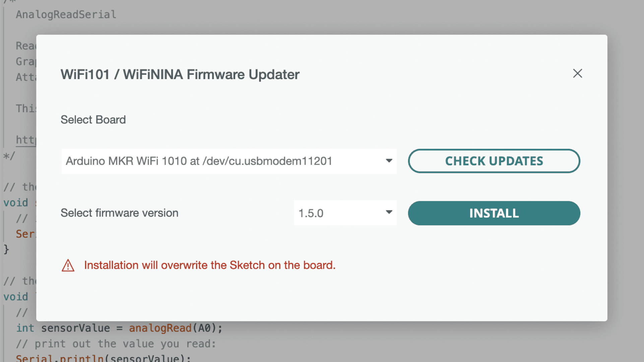Click the board selector dropdown arrow

389,161
